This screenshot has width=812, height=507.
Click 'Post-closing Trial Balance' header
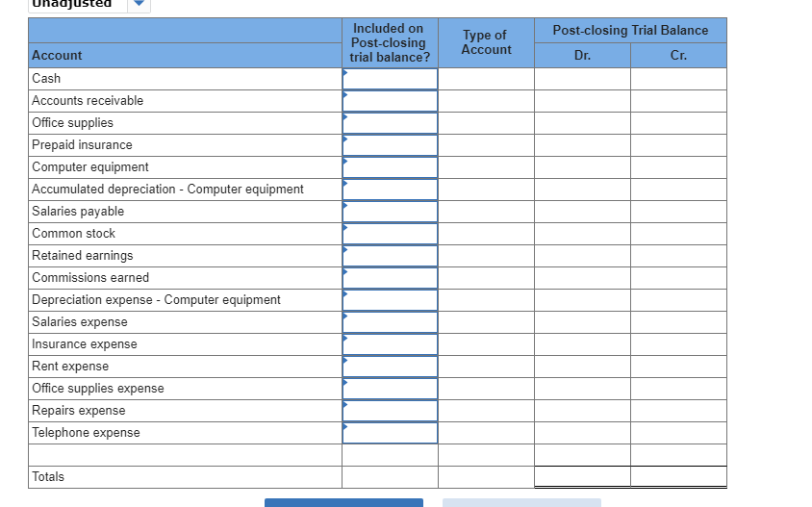(630, 31)
